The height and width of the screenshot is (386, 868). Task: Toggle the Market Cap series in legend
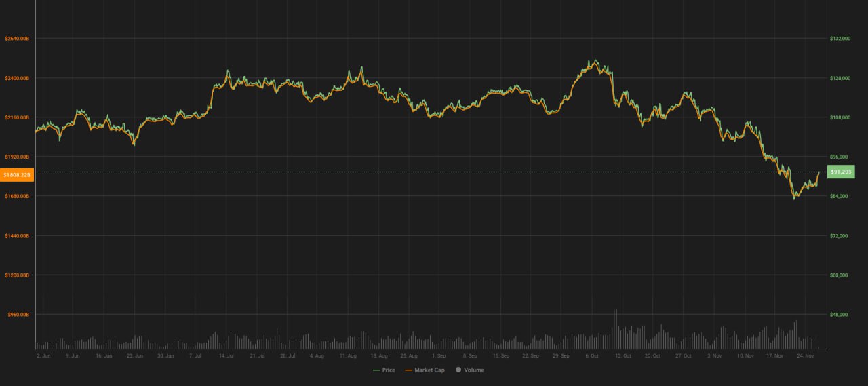pyautogui.click(x=425, y=370)
